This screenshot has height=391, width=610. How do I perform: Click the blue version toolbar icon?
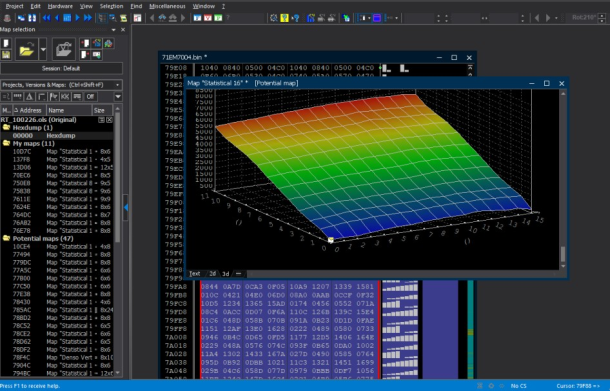coord(197,18)
